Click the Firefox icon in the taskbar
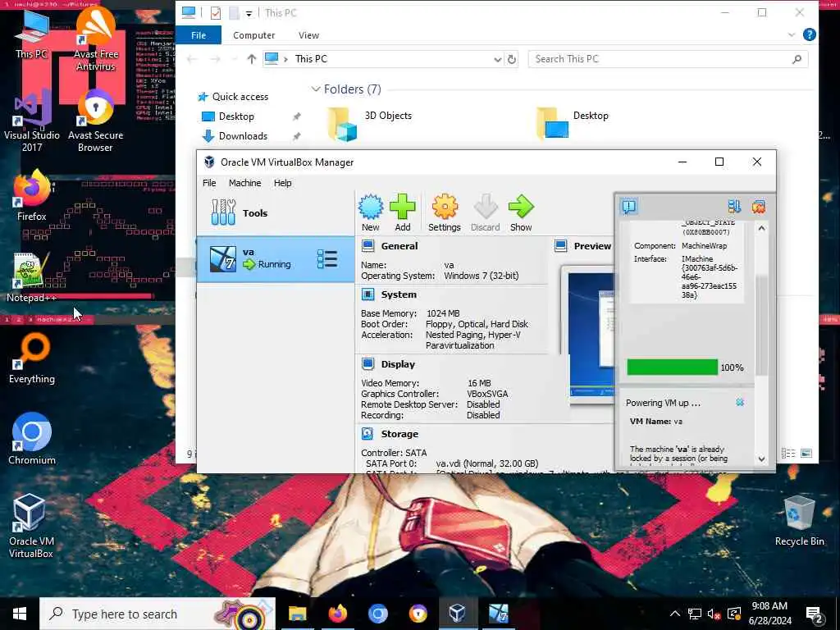Image resolution: width=840 pixels, height=630 pixels. tap(337, 614)
